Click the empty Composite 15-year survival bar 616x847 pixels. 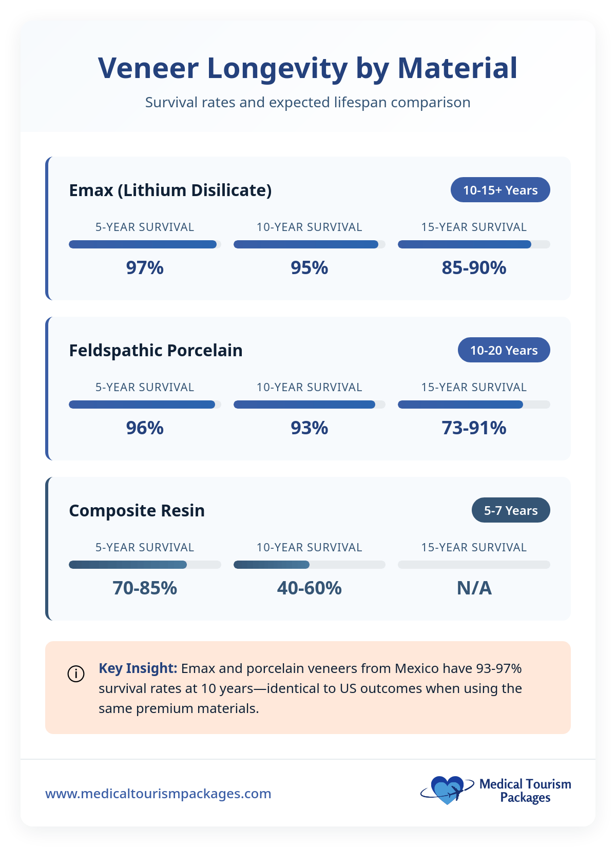474,565
